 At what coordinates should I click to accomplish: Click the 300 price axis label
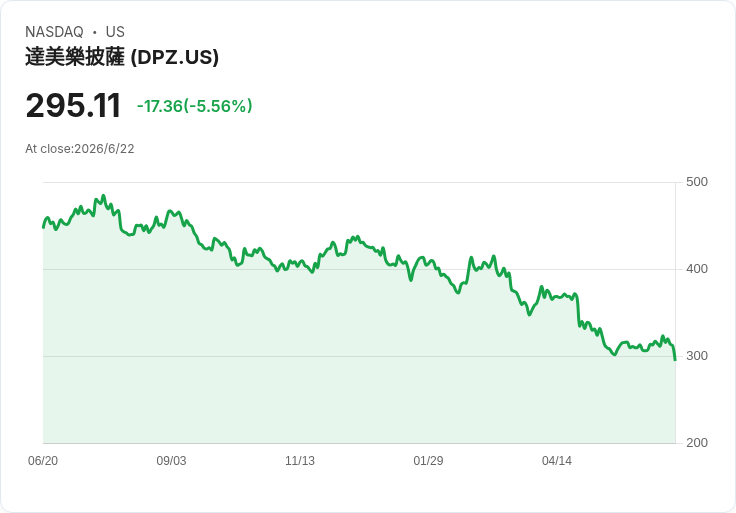[x=697, y=356]
